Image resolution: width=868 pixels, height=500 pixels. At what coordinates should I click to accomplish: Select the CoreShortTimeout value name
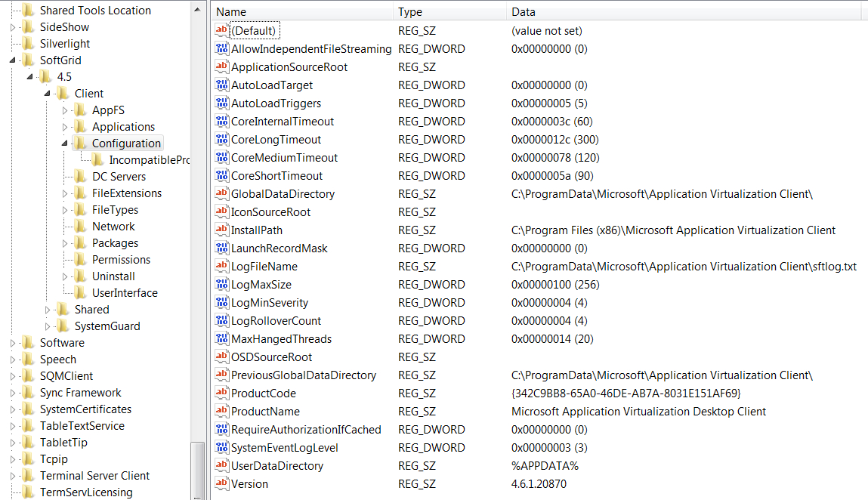tap(276, 175)
